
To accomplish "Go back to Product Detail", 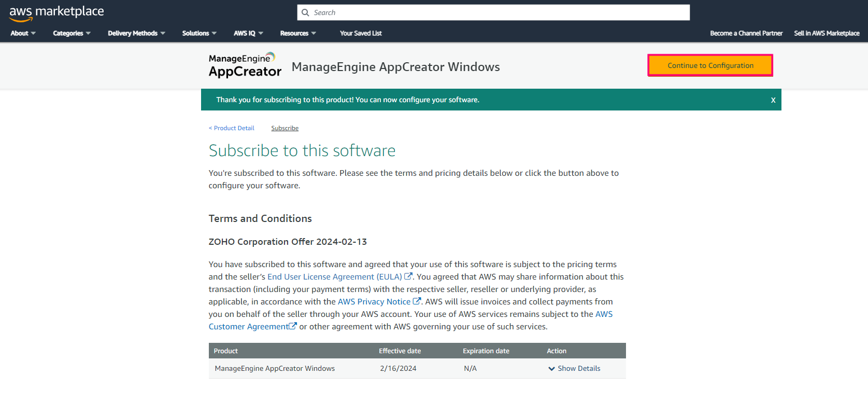I will click(x=232, y=128).
